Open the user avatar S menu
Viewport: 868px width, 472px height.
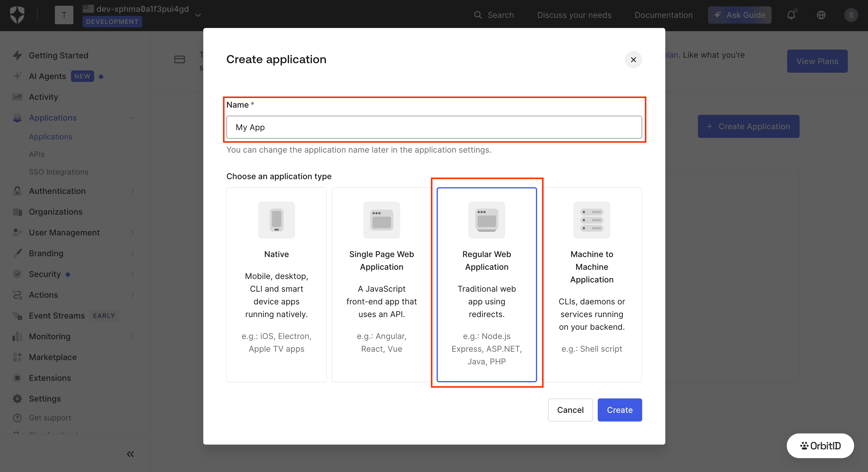point(851,15)
